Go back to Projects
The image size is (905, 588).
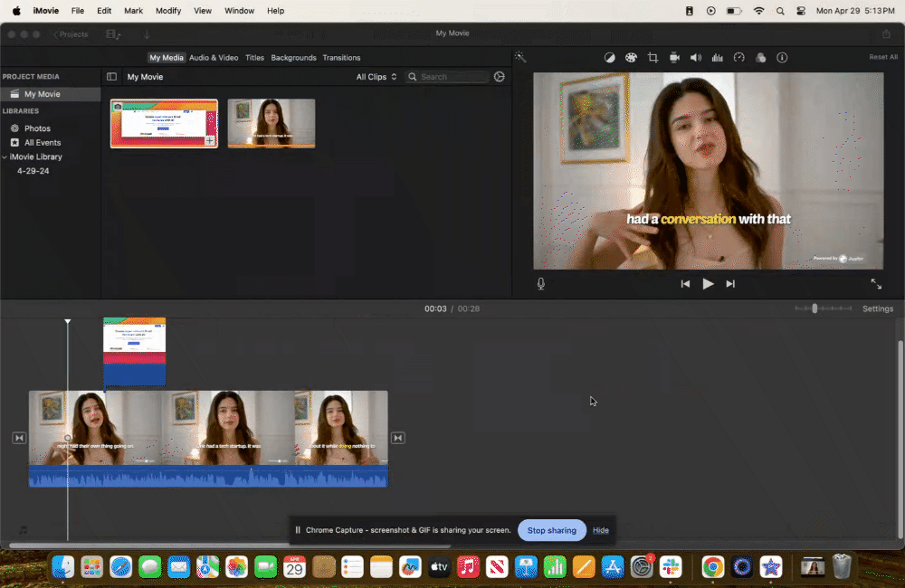point(71,34)
